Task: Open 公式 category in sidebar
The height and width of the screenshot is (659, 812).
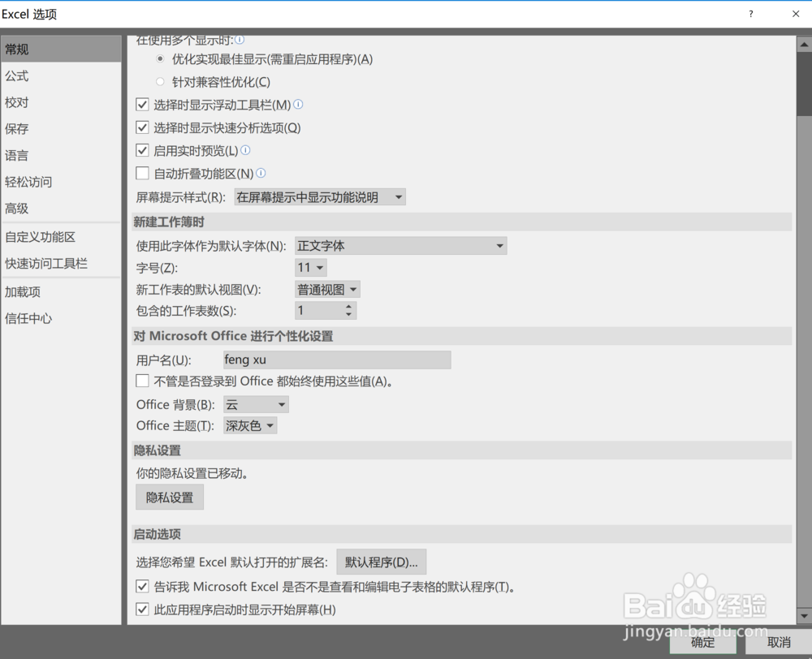Action: coord(61,76)
